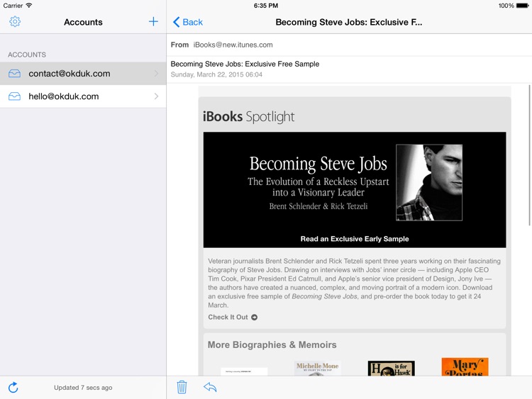Image resolution: width=532 pixels, height=399 pixels.
Task: Tap the subject line Exclusive Free Sample
Action: click(x=245, y=64)
